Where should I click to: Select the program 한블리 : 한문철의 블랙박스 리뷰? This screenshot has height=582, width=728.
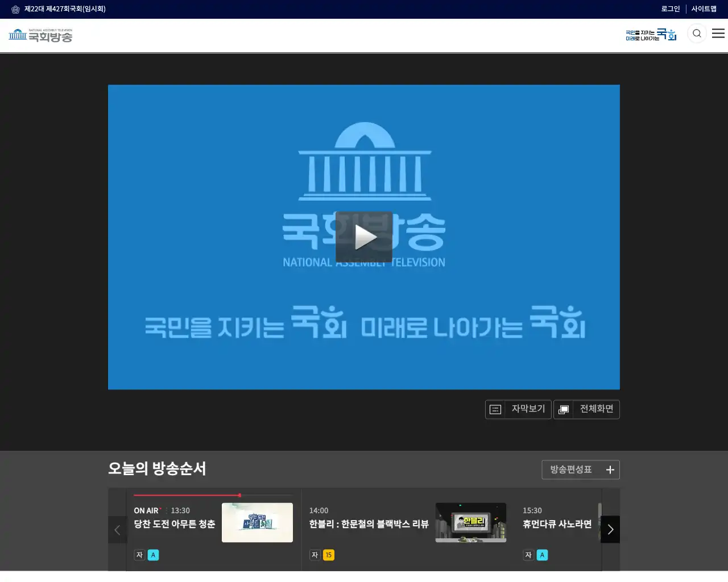click(369, 524)
